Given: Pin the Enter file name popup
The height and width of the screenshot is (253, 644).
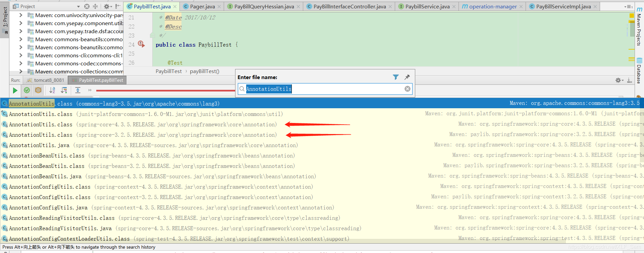Looking at the screenshot, I should [x=407, y=77].
